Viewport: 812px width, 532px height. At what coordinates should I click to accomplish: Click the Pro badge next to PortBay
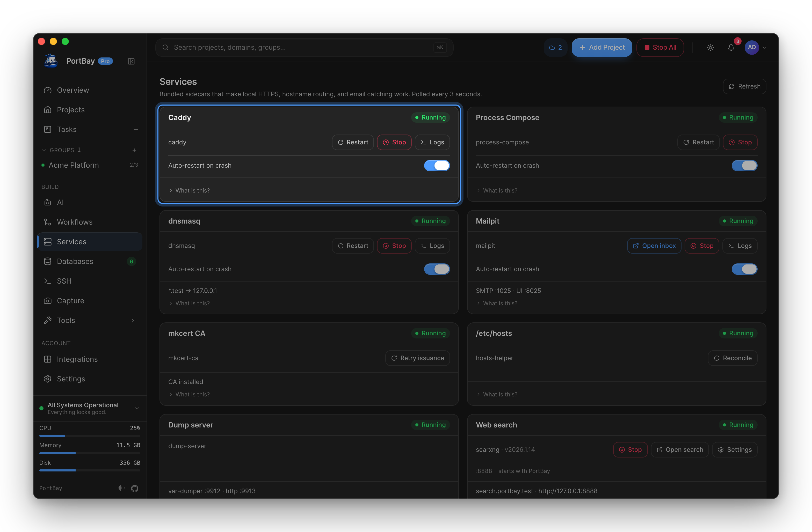tap(105, 61)
